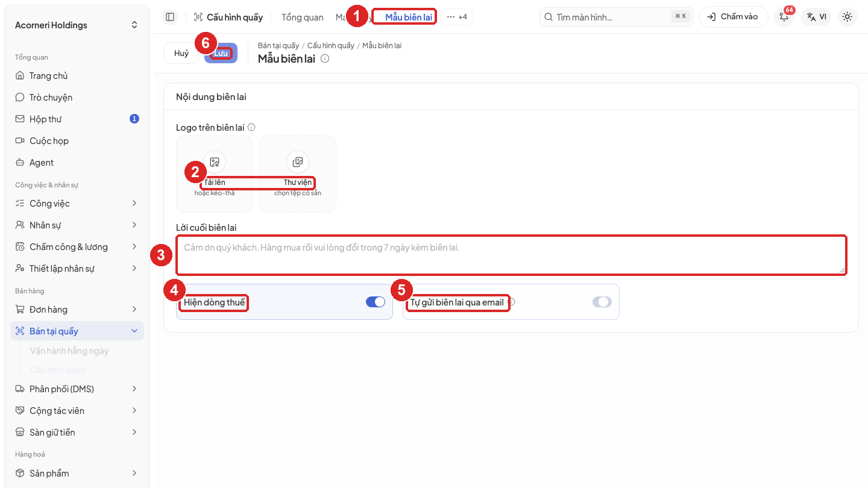Switch theme with the sun icon
The image size is (868, 488).
click(848, 17)
